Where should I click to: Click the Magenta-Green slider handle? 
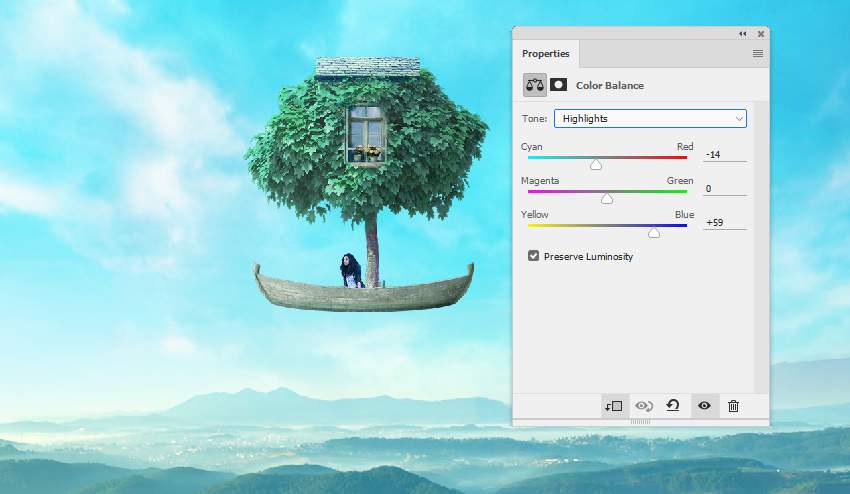pyautogui.click(x=607, y=198)
